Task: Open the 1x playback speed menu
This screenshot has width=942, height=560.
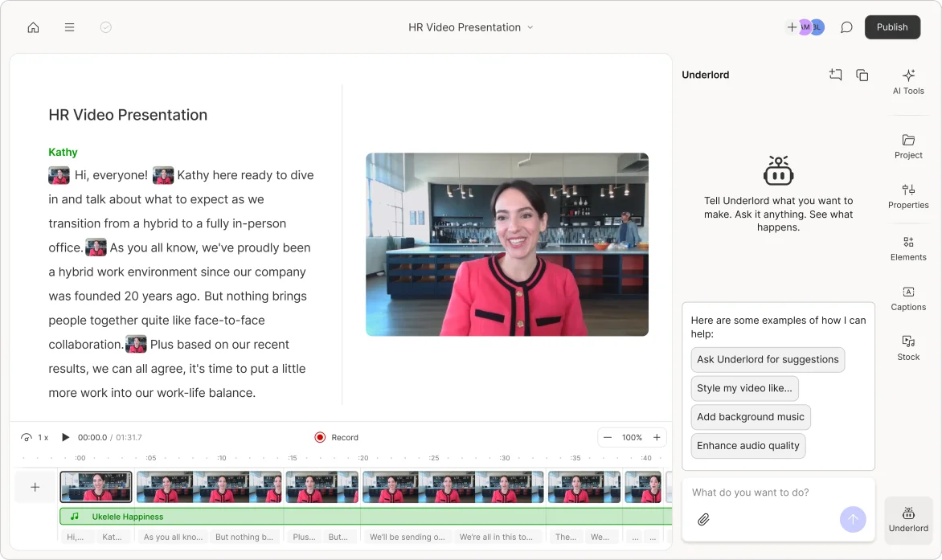Action: [35, 437]
